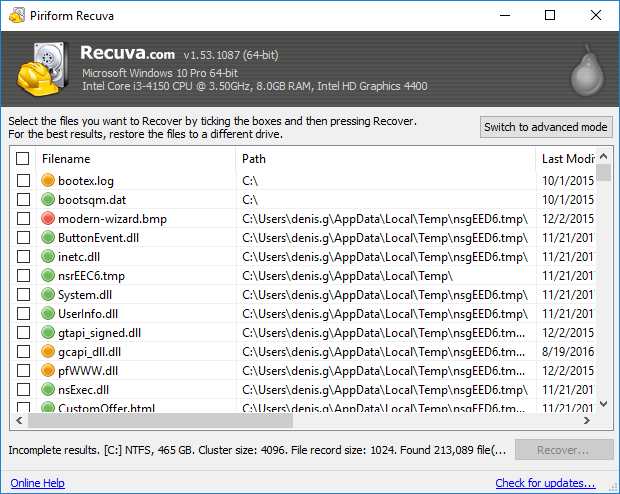Select the nsExec.dll filename
Screen dimensions: 620x494
(x=83, y=390)
